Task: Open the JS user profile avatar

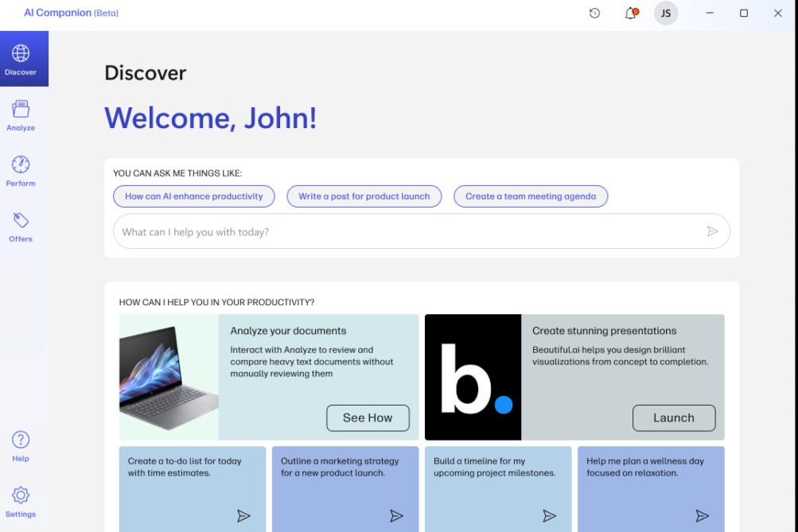Action: (x=666, y=14)
